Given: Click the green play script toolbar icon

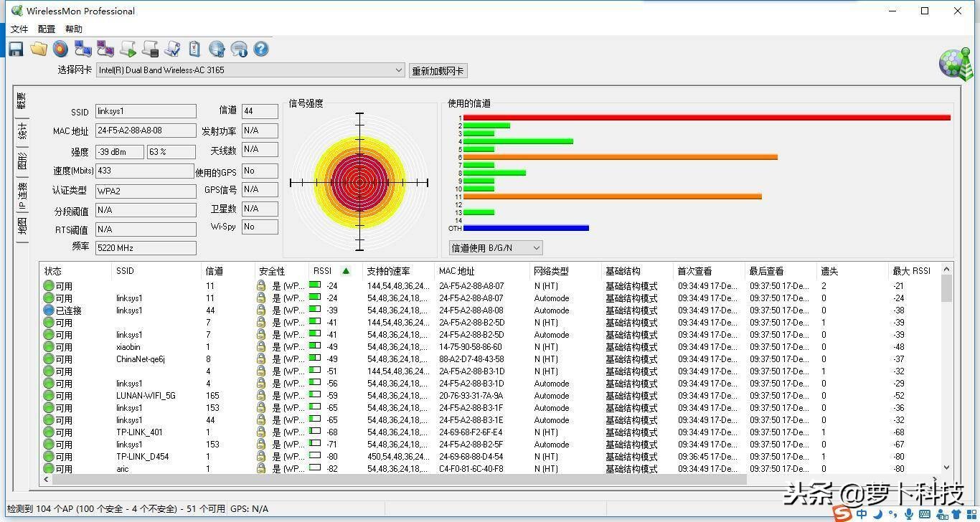Looking at the screenshot, I should [x=128, y=48].
